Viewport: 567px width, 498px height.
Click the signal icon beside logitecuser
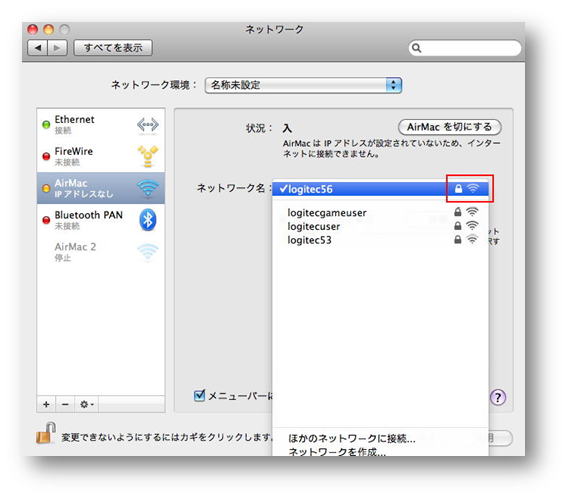pyautogui.click(x=472, y=225)
